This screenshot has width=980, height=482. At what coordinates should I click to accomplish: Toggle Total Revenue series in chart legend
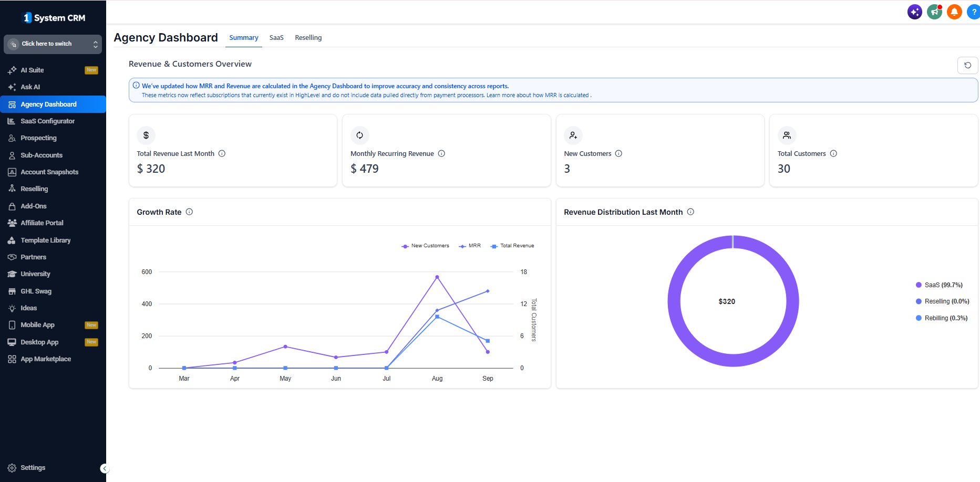pyautogui.click(x=512, y=246)
